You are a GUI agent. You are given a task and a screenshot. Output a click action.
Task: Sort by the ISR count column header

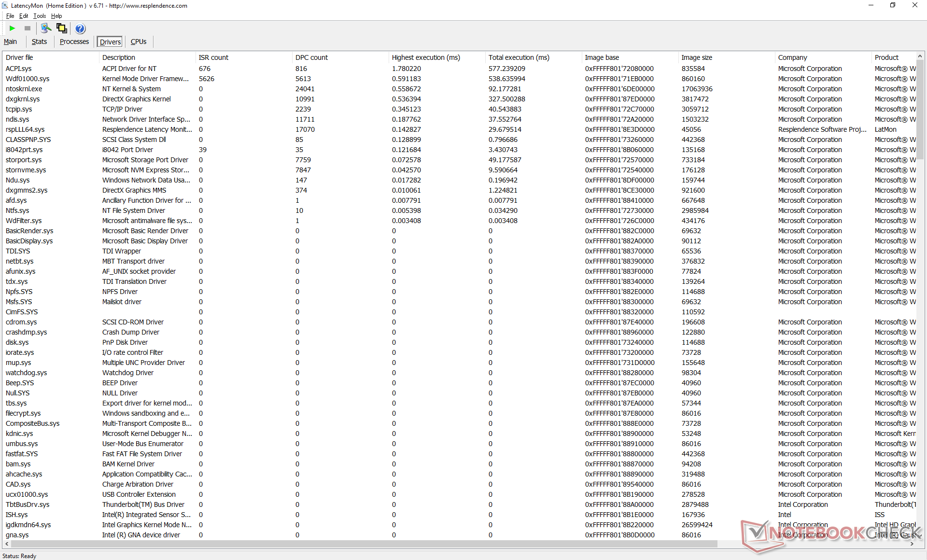click(213, 57)
